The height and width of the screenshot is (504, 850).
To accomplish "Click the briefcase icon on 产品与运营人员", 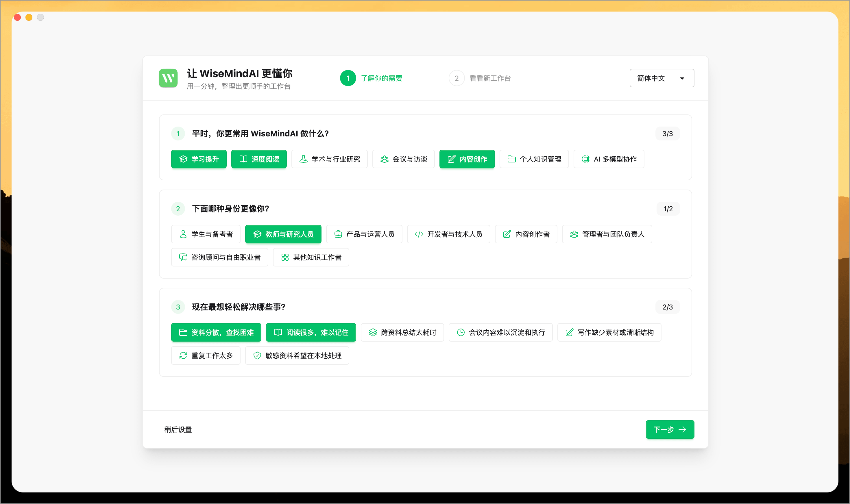I will click(338, 234).
